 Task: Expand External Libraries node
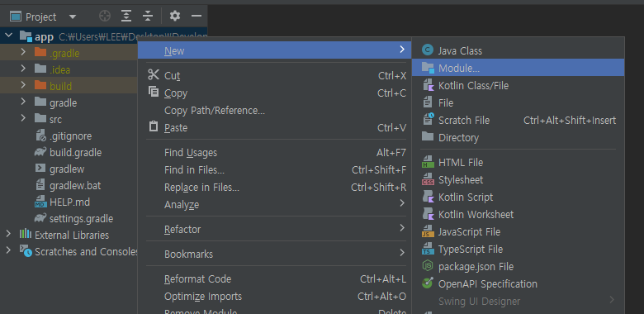[x=8, y=235]
